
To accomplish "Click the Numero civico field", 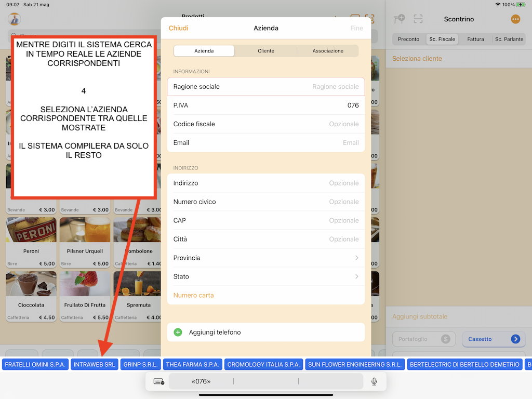I will [x=266, y=202].
